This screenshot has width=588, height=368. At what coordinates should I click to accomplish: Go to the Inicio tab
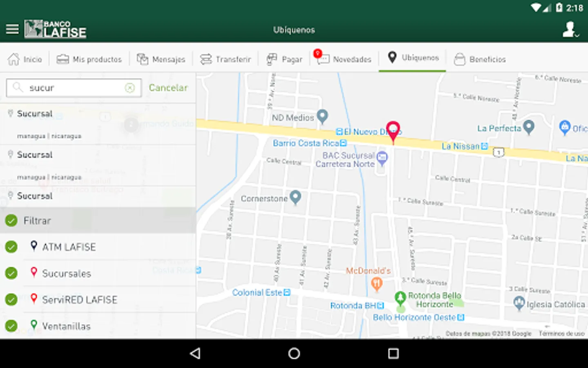25,59
